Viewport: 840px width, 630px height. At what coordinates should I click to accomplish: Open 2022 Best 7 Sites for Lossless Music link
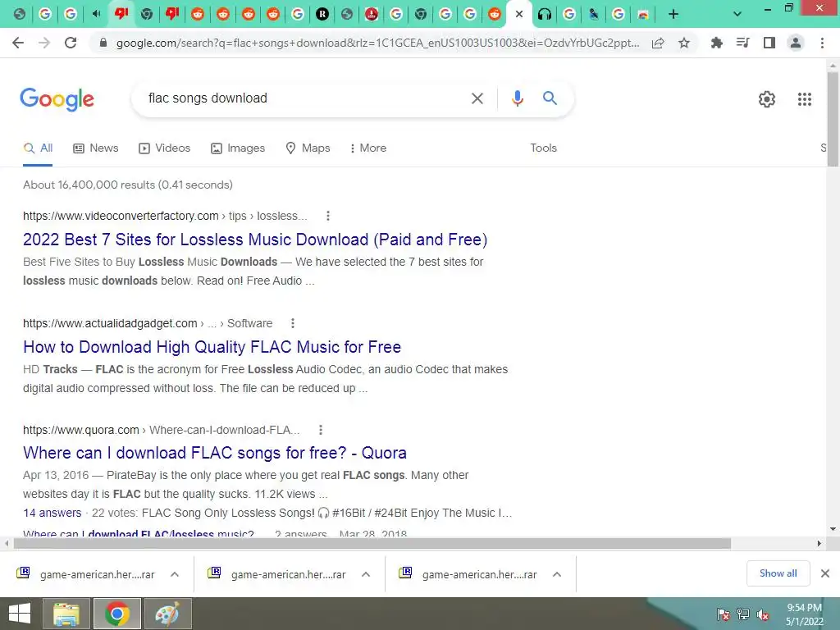[x=255, y=240]
